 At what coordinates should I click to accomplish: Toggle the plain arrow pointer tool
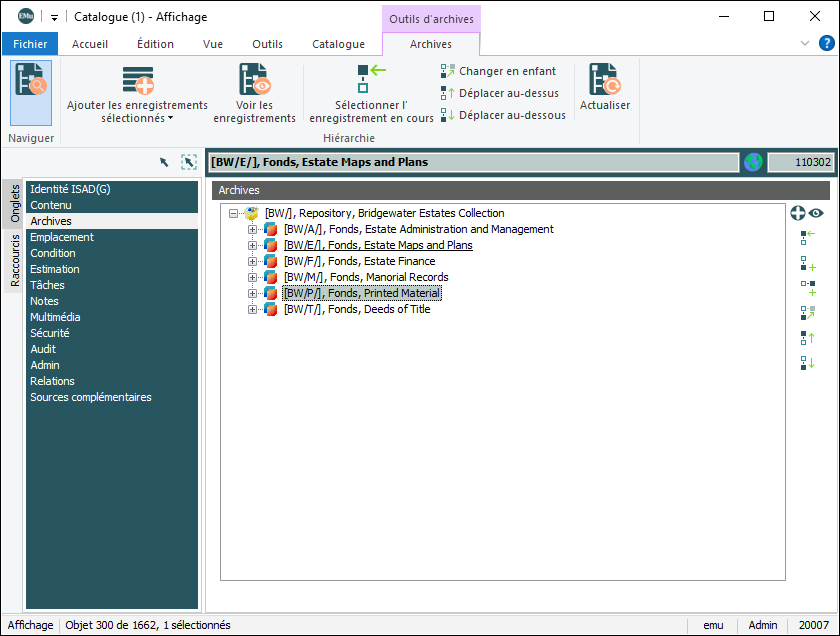164,162
